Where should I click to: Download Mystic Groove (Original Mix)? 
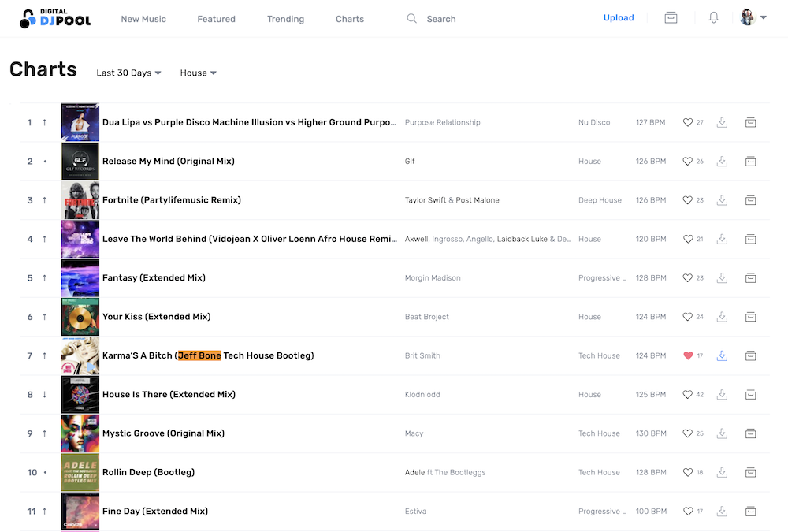pyautogui.click(x=722, y=433)
